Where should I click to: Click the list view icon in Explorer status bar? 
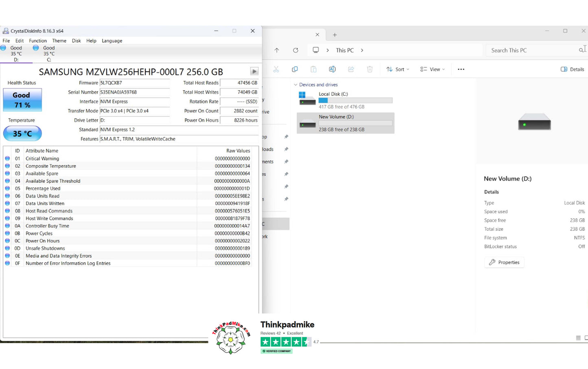578,338
